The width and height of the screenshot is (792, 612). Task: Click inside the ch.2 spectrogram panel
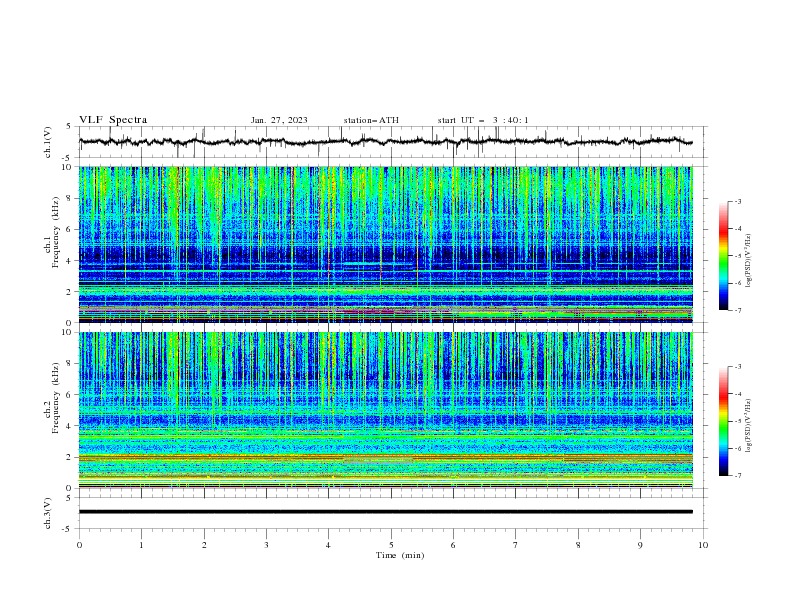385,410
